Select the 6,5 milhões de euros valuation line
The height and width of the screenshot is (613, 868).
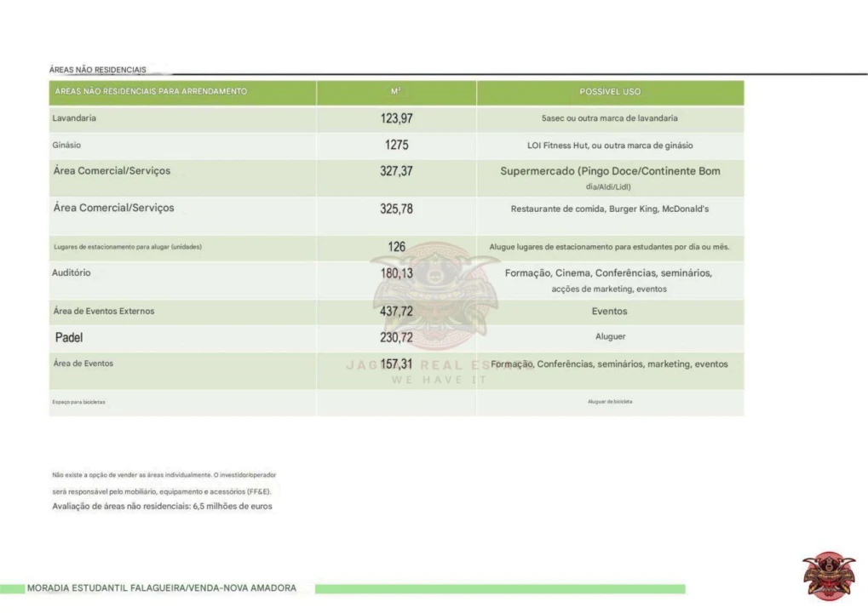(163, 507)
